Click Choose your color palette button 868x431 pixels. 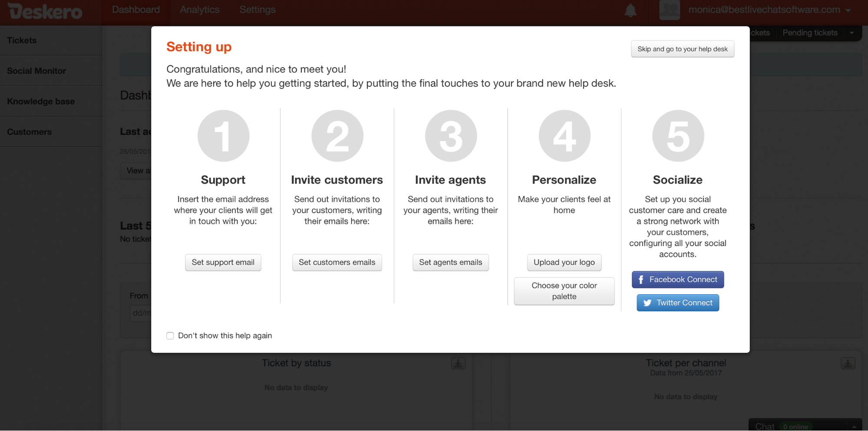[x=564, y=291]
